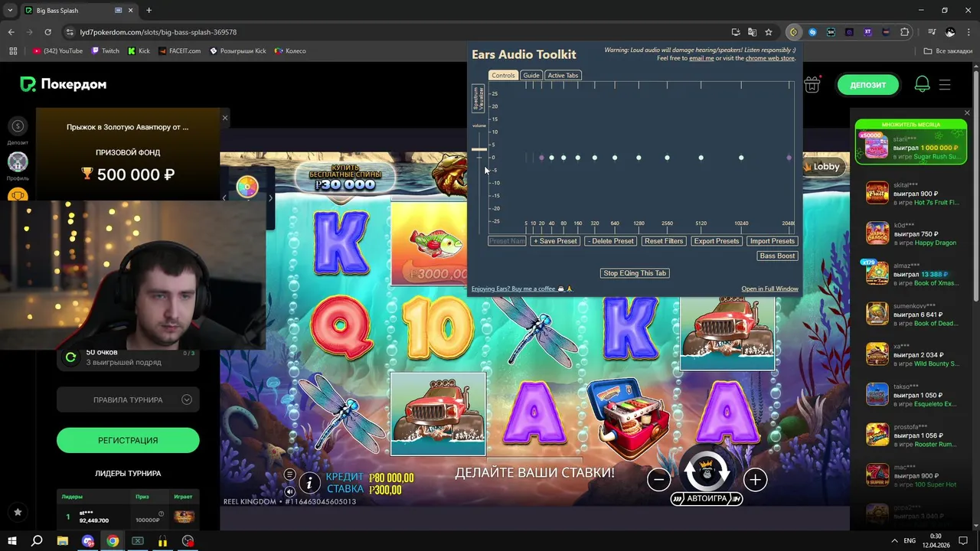Focus the Preset Name input field
The height and width of the screenshot is (551, 980).
[507, 241]
